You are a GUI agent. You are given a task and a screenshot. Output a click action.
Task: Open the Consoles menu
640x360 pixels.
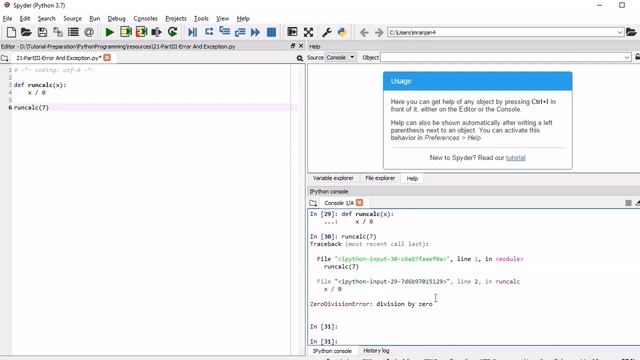145,18
